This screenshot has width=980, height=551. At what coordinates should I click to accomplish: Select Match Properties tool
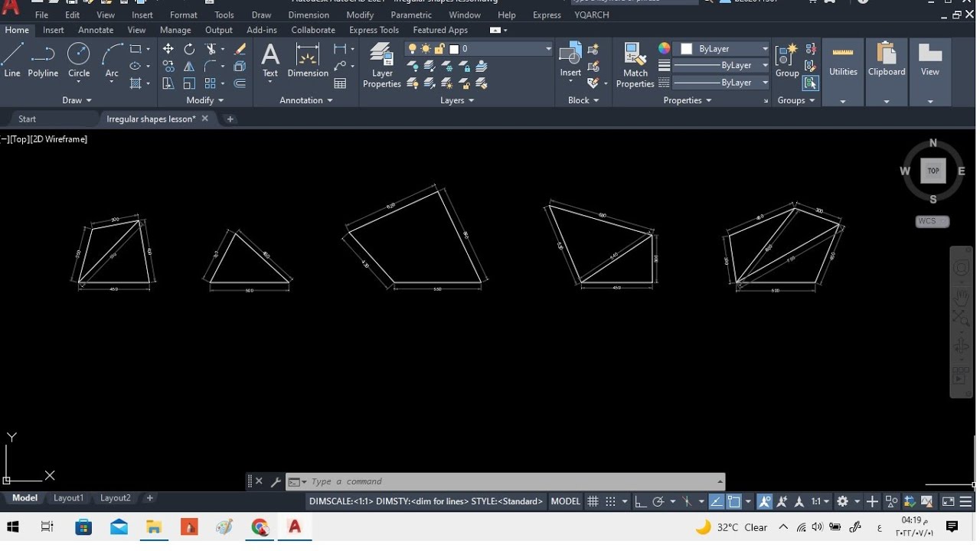[635, 65]
